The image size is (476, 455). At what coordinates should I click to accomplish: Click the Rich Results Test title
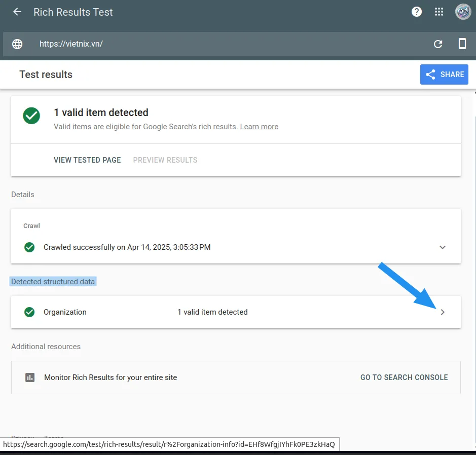point(73,12)
